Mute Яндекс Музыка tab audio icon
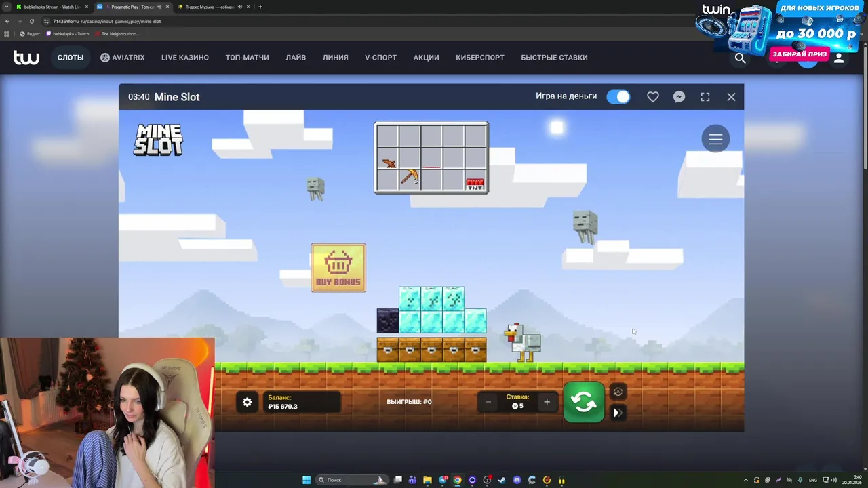868x488 pixels. point(240,7)
